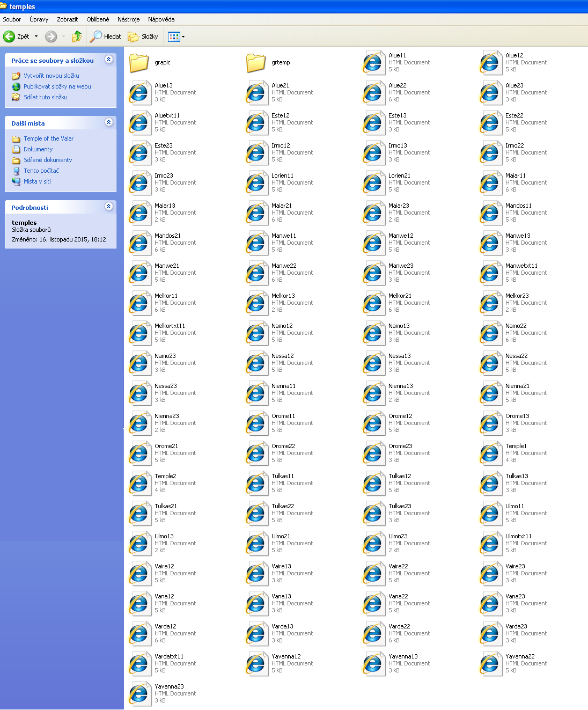The width and height of the screenshot is (588, 710).
Task: Select the Manwe22 HTML file icon
Action: click(x=257, y=273)
